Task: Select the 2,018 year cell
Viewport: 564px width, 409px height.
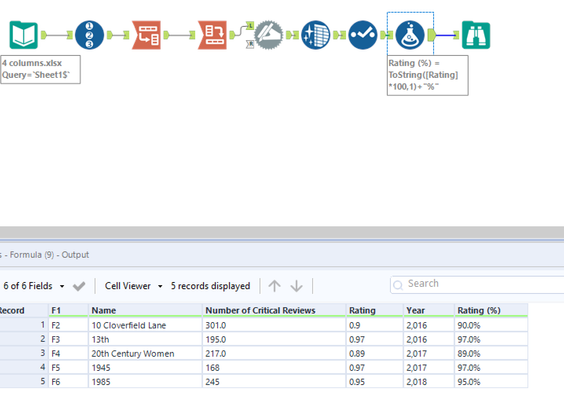Action: [429, 382]
